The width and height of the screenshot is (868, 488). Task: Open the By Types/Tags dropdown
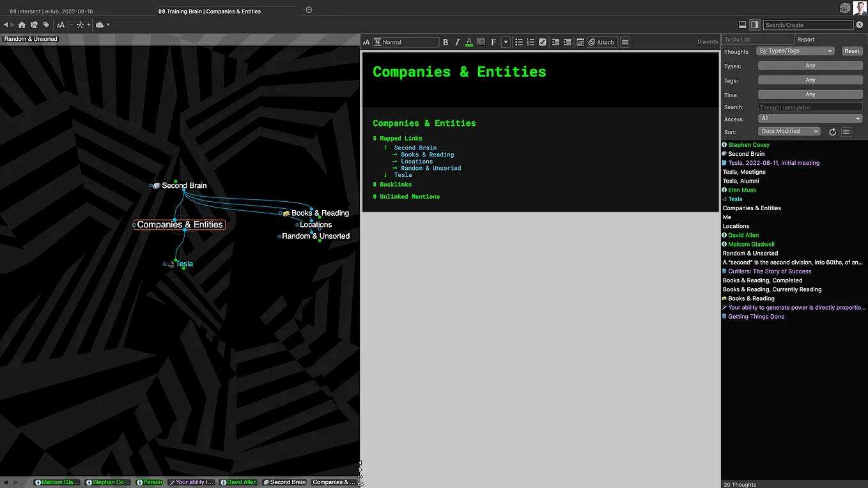coord(796,51)
